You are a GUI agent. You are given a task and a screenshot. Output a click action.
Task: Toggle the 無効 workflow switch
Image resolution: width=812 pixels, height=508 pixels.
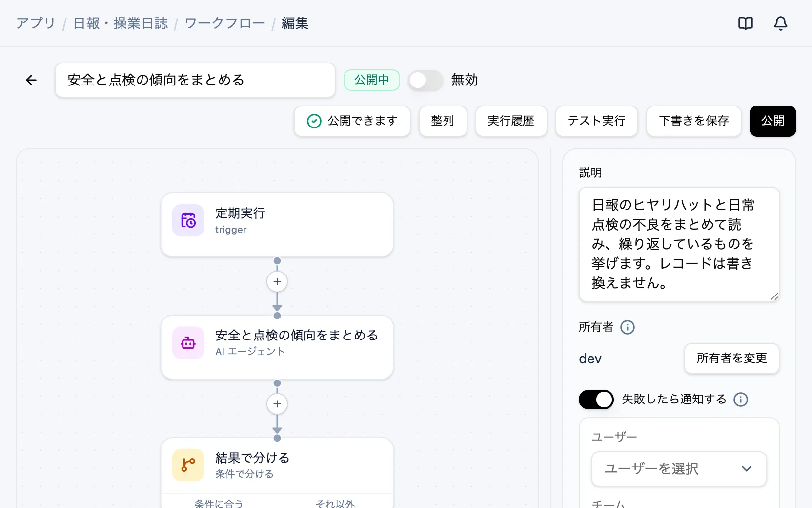coord(426,80)
